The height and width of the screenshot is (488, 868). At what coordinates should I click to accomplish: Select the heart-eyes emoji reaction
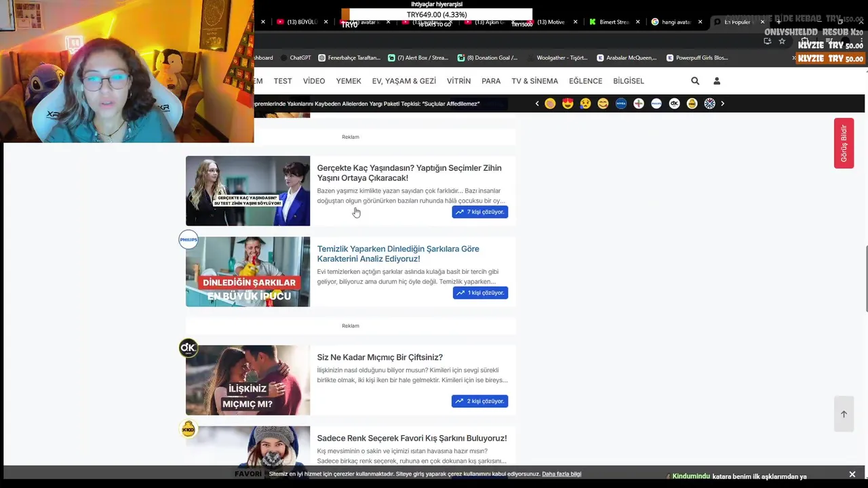pyautogui.click(x=568, y=104)
